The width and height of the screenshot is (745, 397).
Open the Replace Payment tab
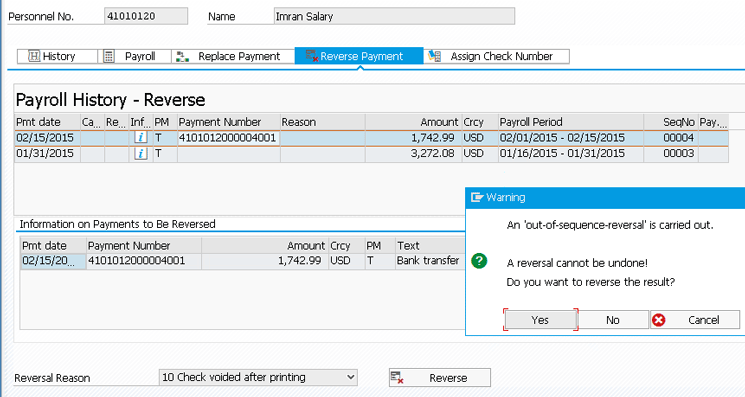233,56
